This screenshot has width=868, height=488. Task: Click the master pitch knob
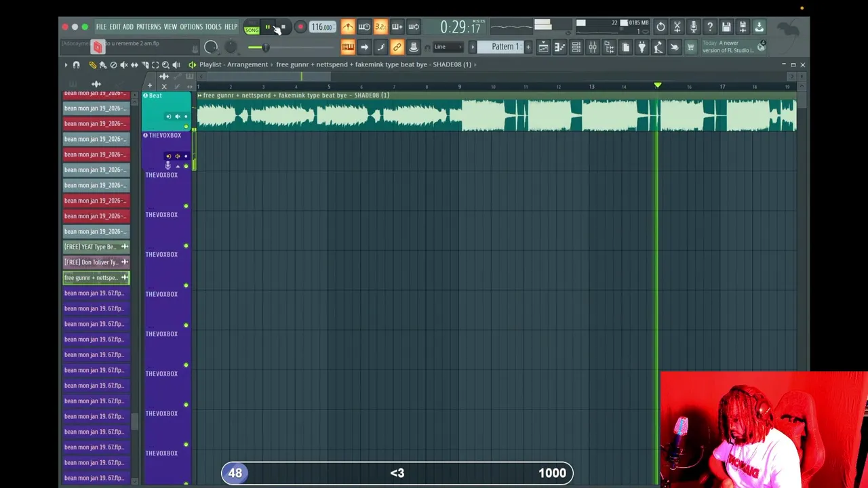[231, 47]
